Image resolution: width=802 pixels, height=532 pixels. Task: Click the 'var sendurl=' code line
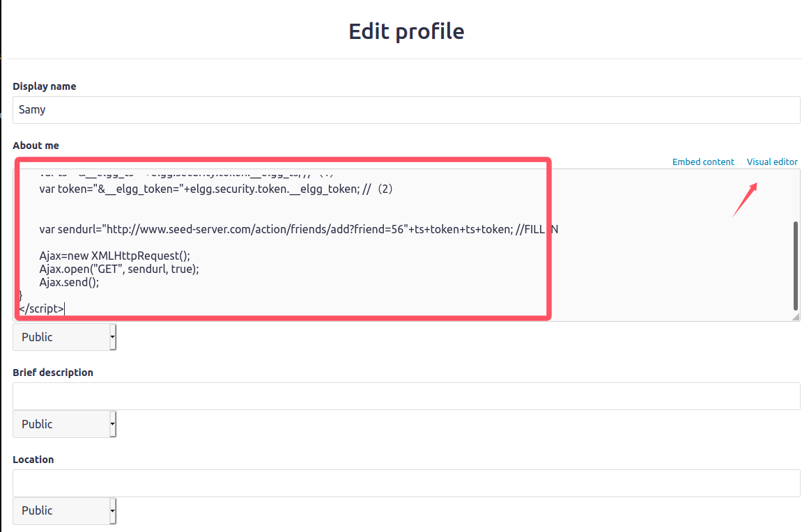tap(299, 230)
